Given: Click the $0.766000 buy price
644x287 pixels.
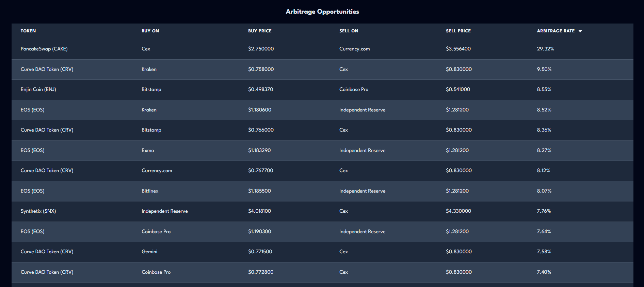Looking at the screenshot, I should tap(261, 130).
